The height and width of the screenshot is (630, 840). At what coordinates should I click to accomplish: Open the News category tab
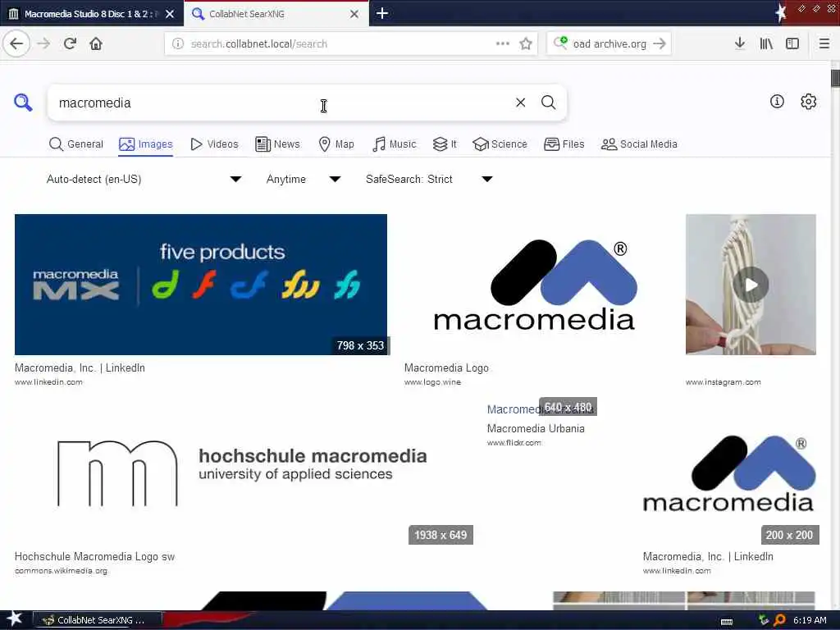click(277, 144)
